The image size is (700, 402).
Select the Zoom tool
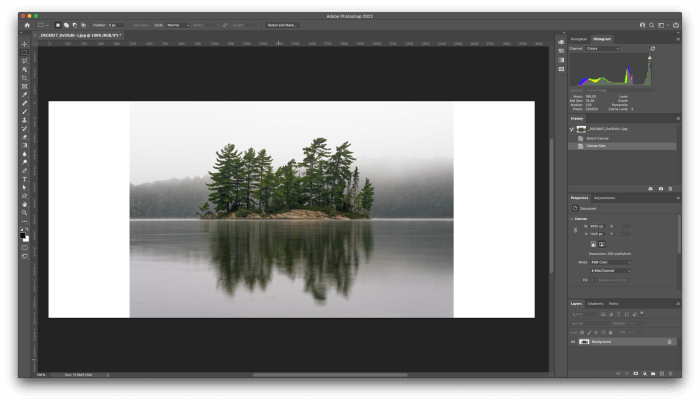click(25, 213)
